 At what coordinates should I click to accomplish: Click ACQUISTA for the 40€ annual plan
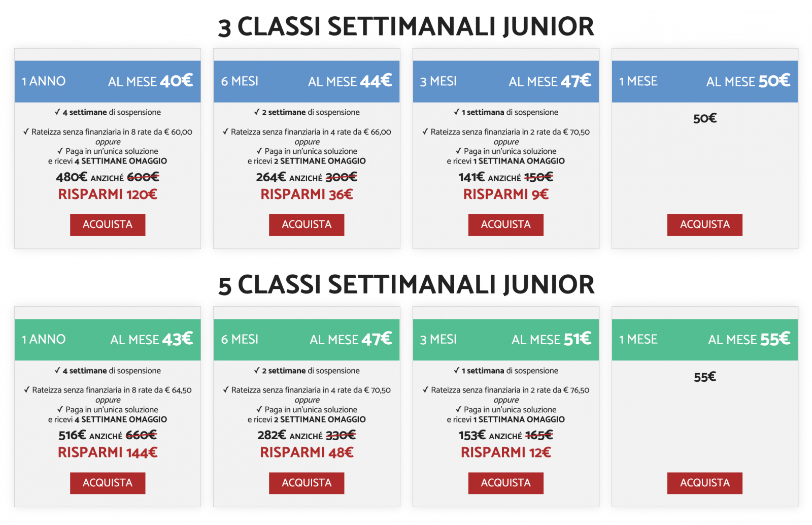pyautogui.click(x=108, y=224)
